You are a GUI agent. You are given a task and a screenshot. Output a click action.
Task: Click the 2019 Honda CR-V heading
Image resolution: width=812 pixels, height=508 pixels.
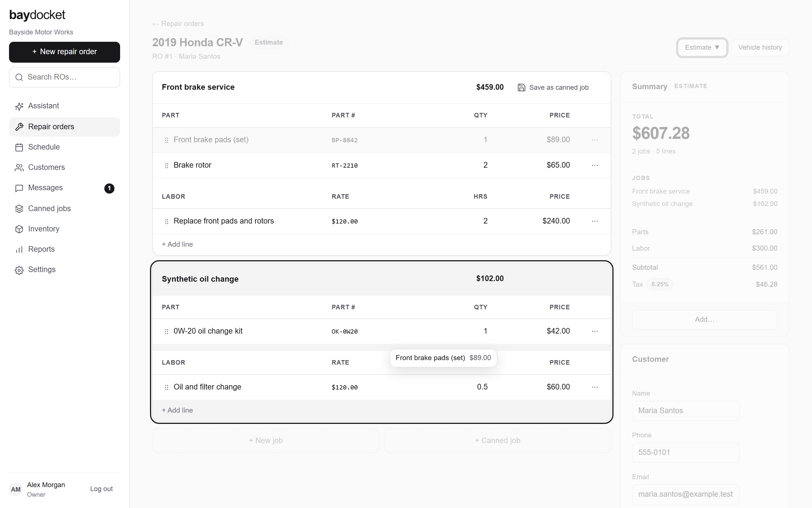197,42
